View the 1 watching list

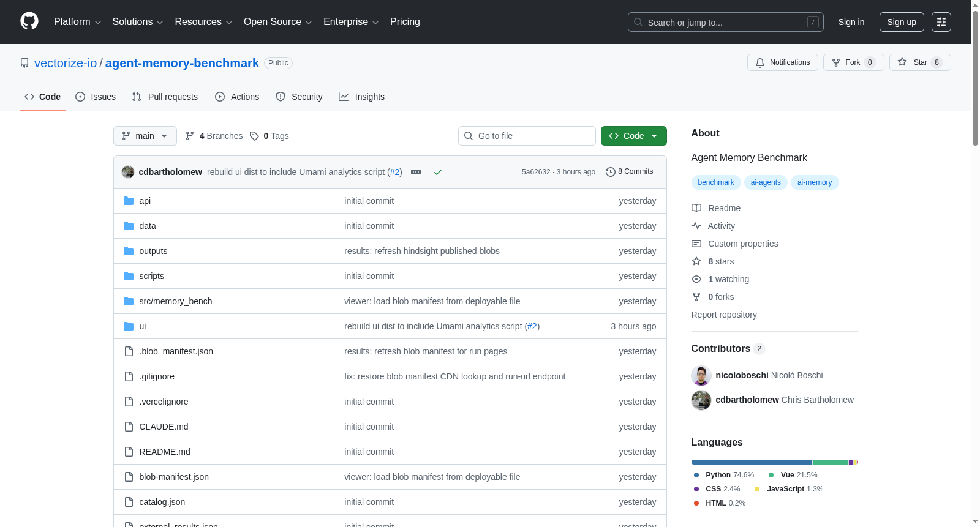coord(720,279)
